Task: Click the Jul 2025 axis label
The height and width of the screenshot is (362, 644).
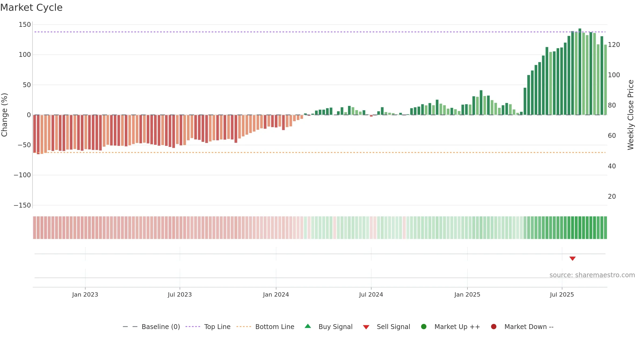Action: tap(562, 295)
